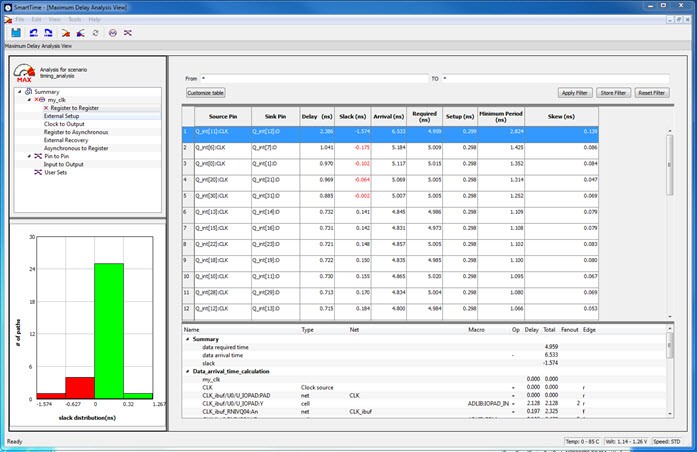Click the crossed-arrows path set toolbar icon
697x452 pixels.
coord(127,32)
